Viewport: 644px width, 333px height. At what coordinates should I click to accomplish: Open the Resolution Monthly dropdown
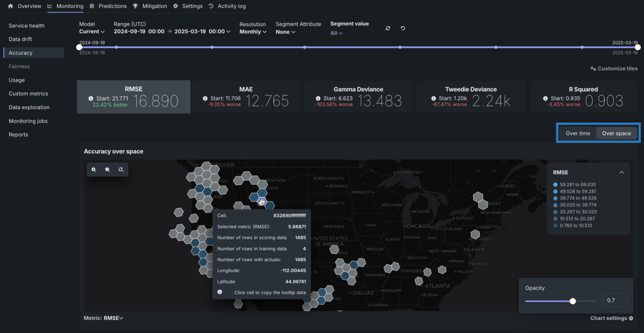[253, 32]
